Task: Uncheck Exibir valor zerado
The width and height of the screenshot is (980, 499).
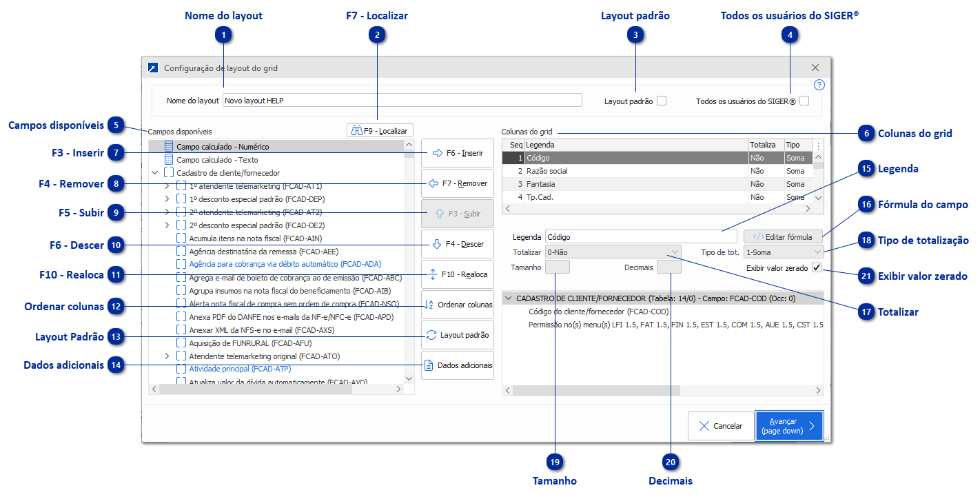Action: 815,267
